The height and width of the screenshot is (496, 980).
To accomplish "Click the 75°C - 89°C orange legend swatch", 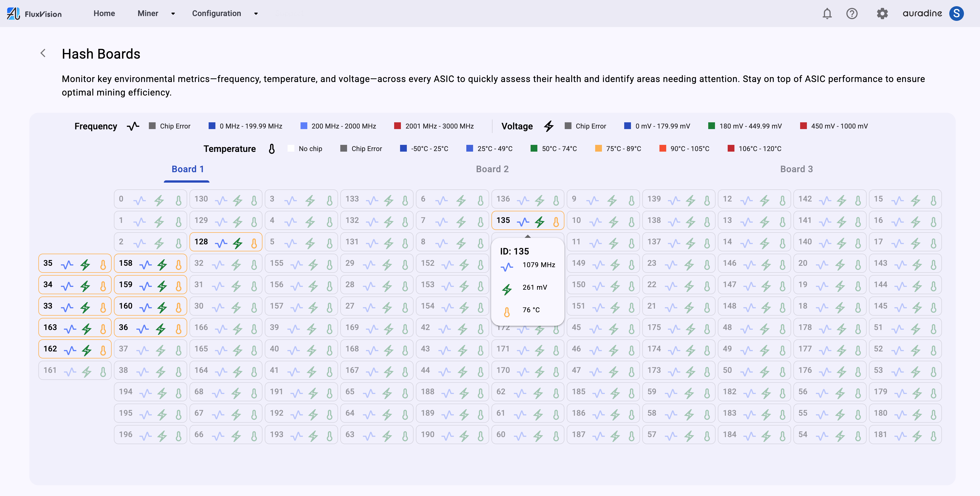I will tap(598, 148).
